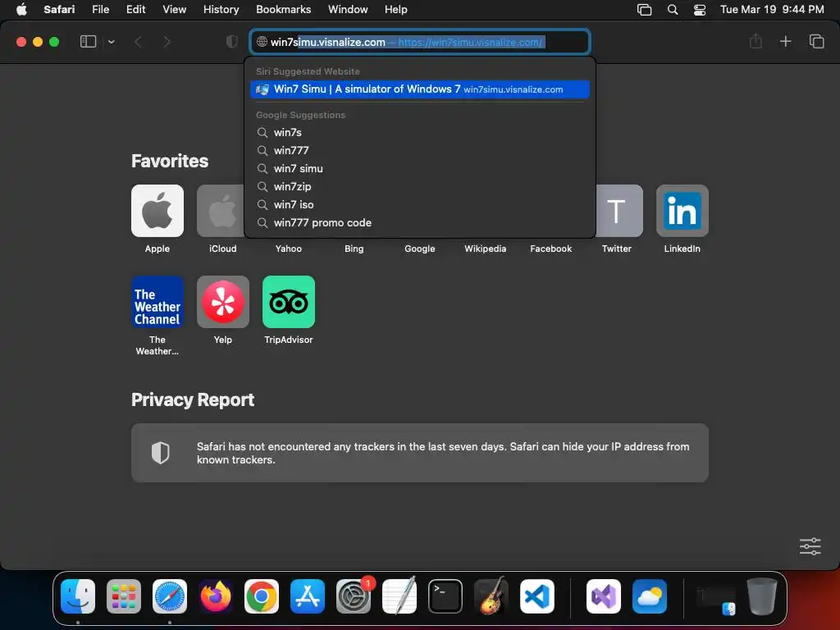
Task: Pick the 'win7 iso' Google suggestion
Action: tap(420, 204)
